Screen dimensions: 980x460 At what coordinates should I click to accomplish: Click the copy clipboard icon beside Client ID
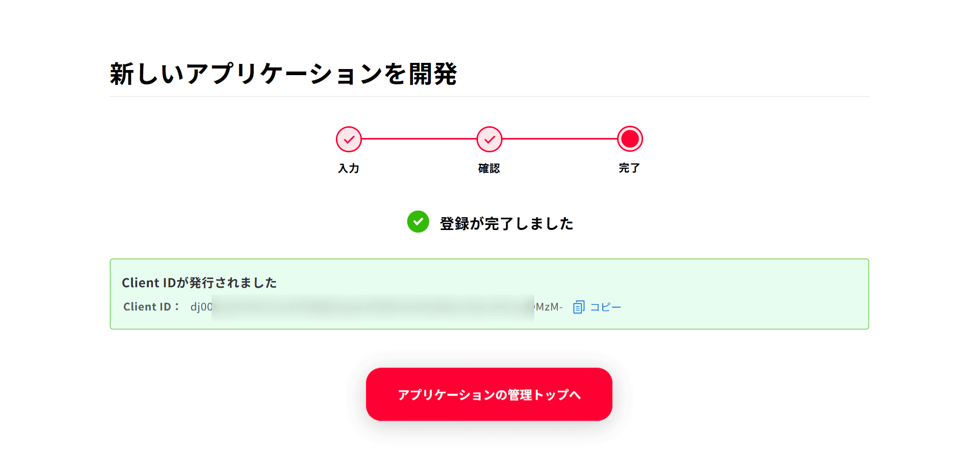pos(578,307)
